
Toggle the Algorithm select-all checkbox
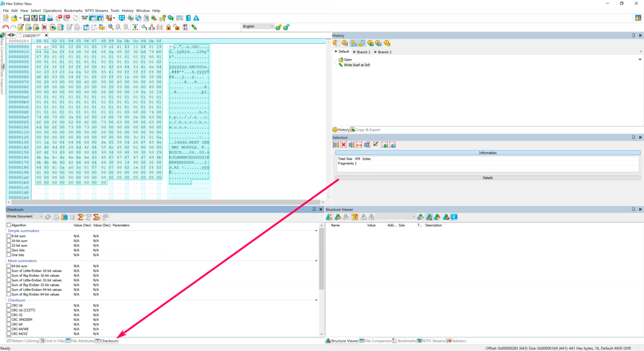pyautogui.click(x=9, y=225)
